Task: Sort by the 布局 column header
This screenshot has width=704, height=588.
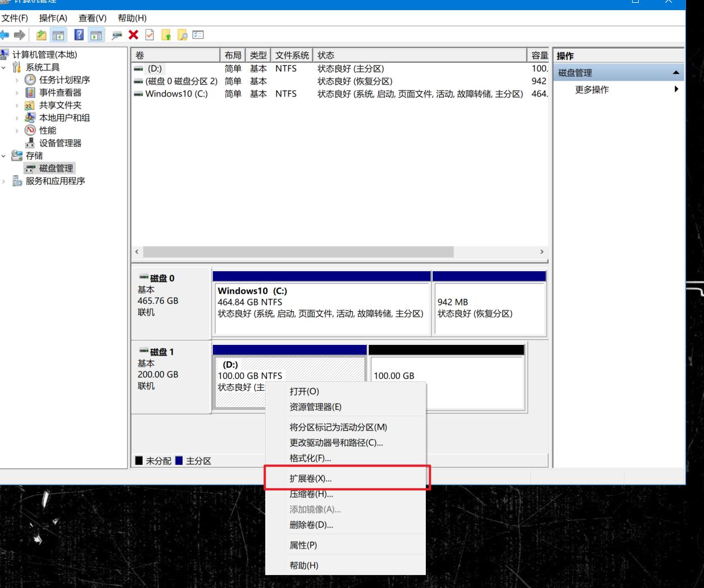Action: tap(233, 55)
